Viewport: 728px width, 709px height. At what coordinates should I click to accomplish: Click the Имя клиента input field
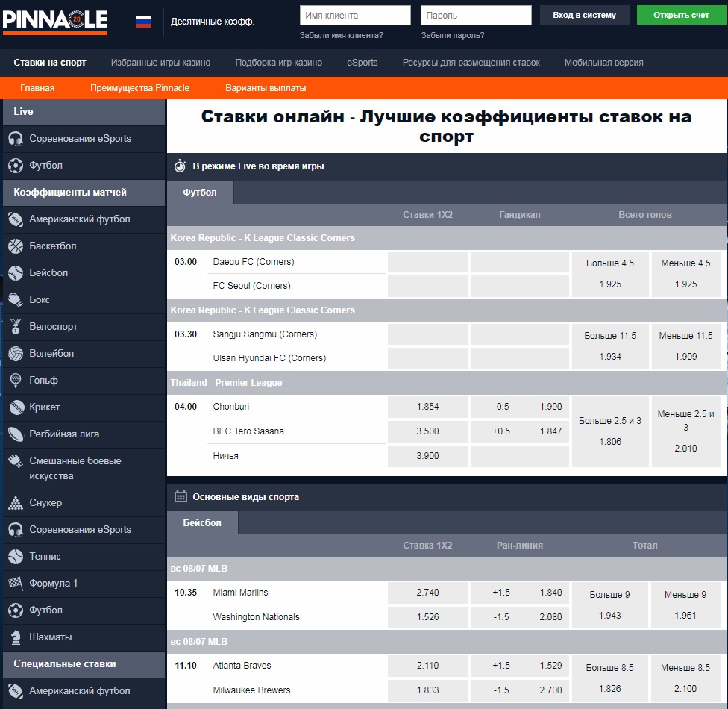355,14
